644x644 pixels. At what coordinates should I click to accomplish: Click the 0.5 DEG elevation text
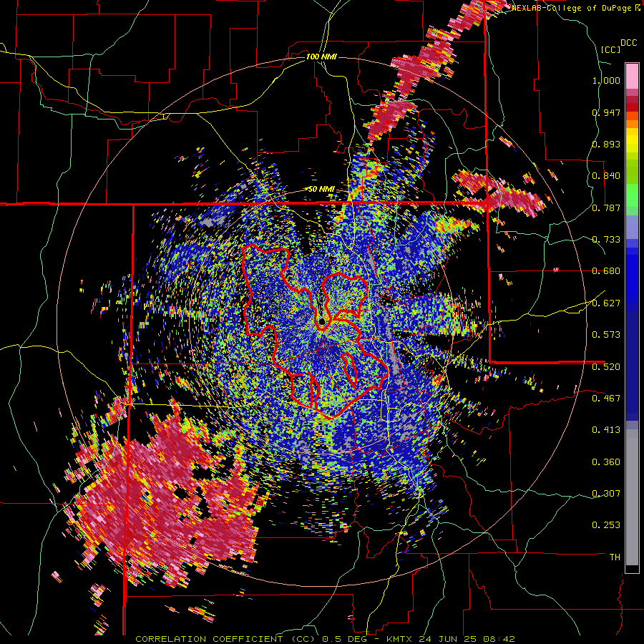346,639
